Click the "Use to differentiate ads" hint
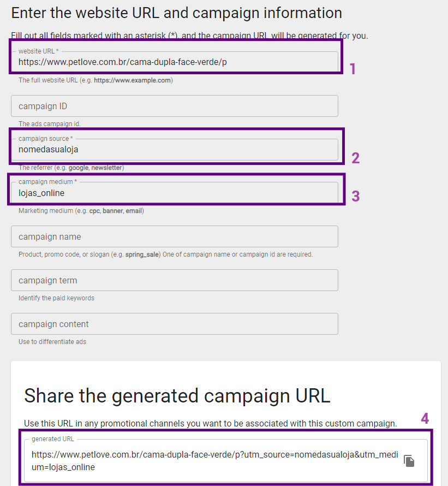Viewport: 448px width, 486px height. pyautogui.click(x=52, y=342)
